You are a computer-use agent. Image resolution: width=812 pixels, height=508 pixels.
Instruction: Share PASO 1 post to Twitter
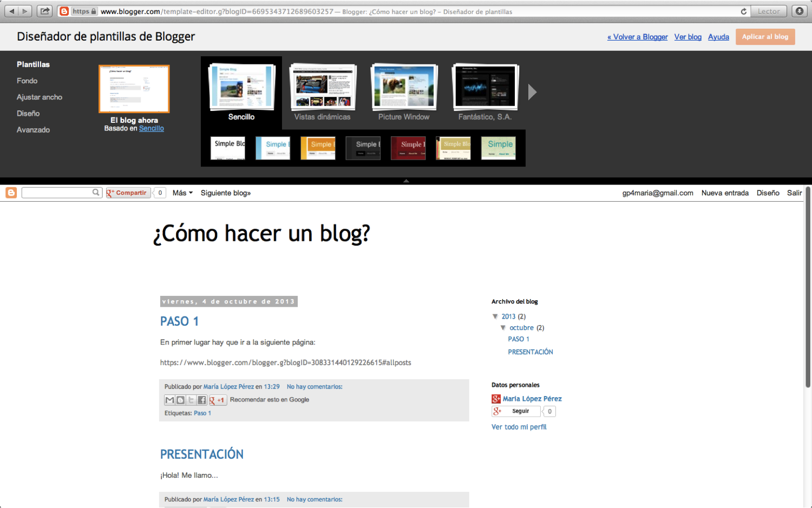pos(191,400)
